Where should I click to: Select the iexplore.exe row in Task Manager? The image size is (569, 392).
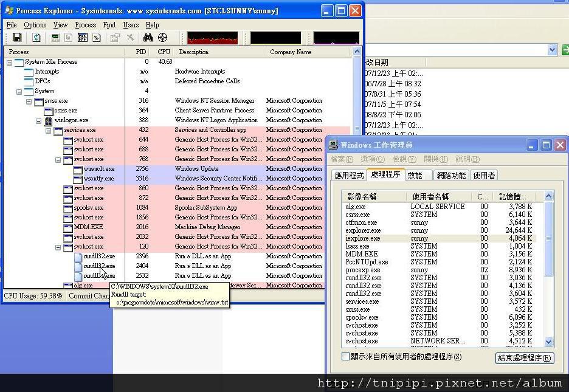(x=439, y=238)
